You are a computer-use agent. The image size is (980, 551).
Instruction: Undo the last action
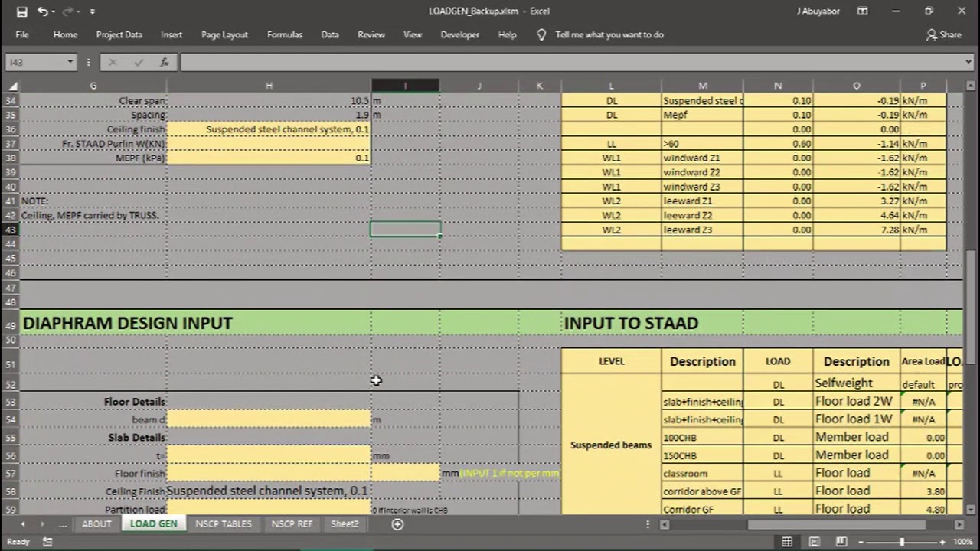(42, 11)
